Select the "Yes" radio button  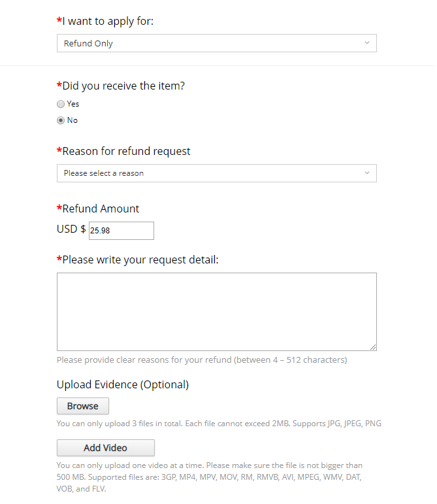[x=61, y=104]
